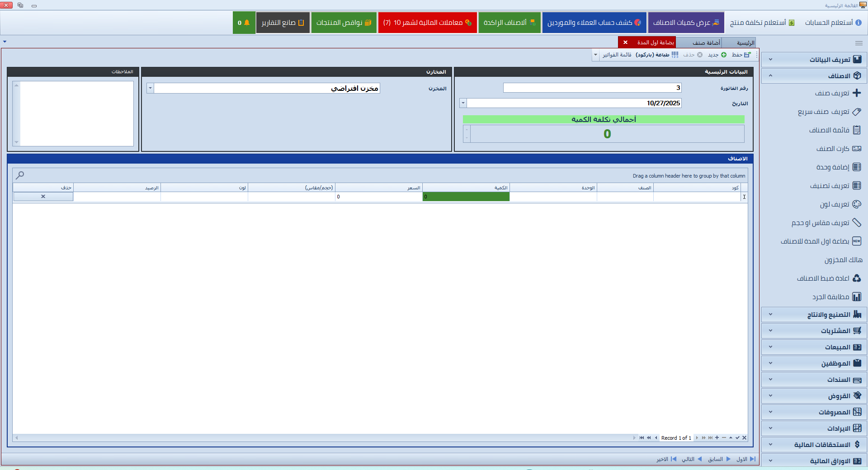This screenshot has width=868, height=470.
Task: Toggle the sidebar hamburger menu icon
Action: (x=859, y=43)
